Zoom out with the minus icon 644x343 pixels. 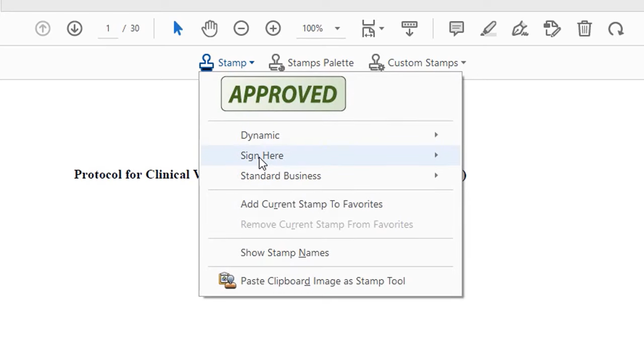coord(241,29)
